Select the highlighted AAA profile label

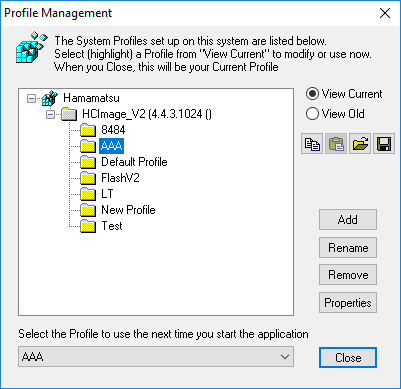coord(111,146)
